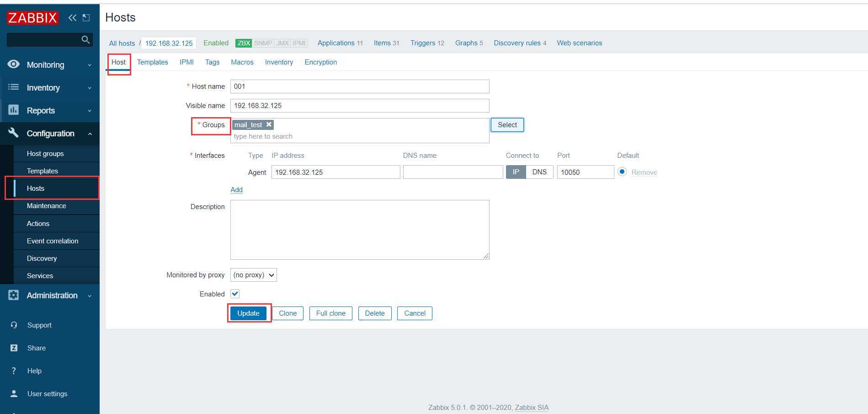Switch to the Host tab
The width and height of the screenshot is (868, 414).
click(118, 62)
